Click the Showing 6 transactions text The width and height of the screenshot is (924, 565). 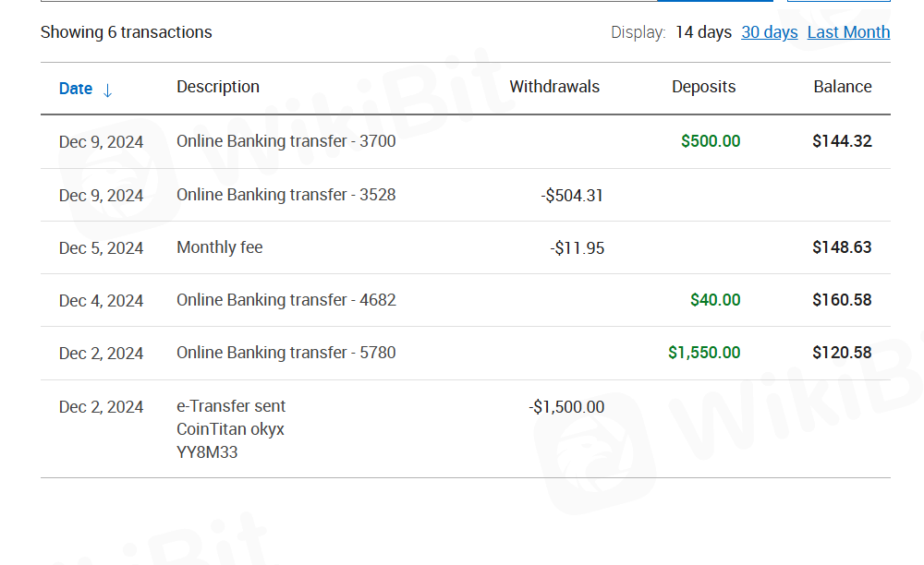pos(127,32)
